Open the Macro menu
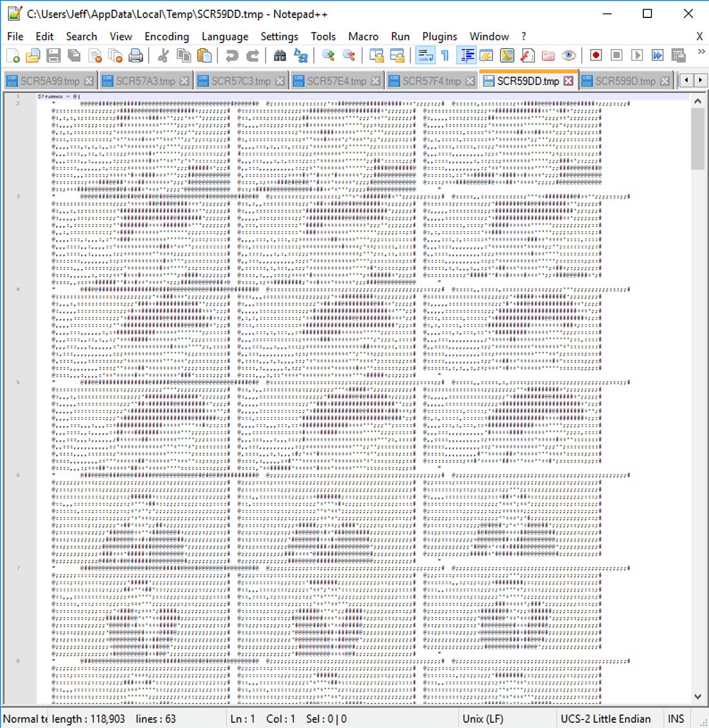709x728 pixels. point(363,36)
